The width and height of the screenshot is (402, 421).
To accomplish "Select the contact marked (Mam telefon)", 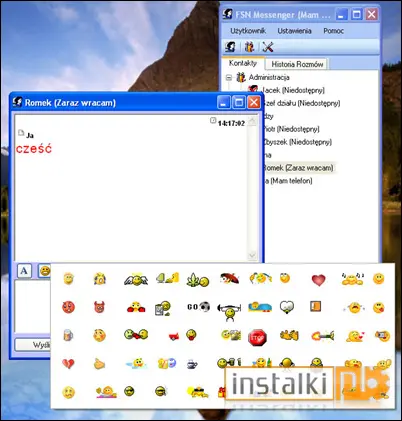I will pos(289,181).
